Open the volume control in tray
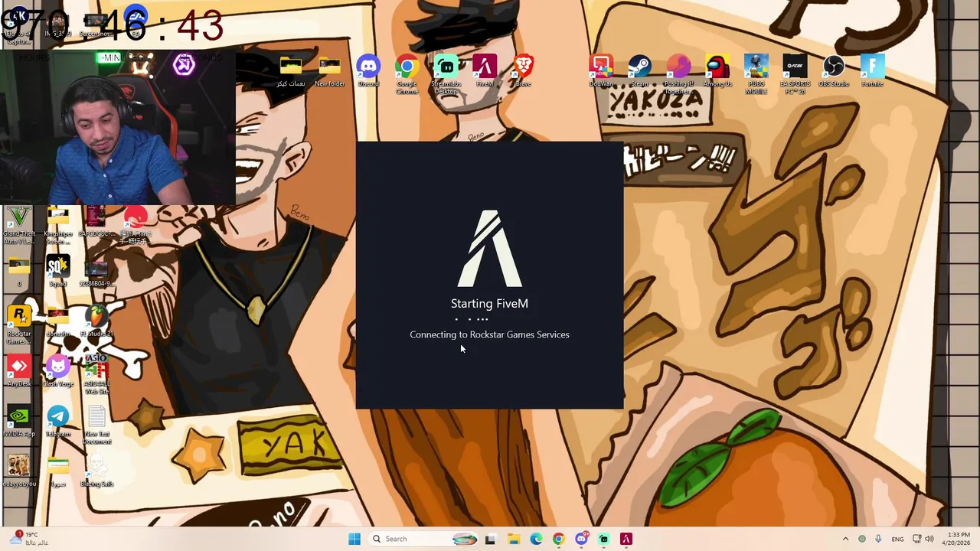The height and width of the screenshot is (551, 980). [x=929, y=539]
